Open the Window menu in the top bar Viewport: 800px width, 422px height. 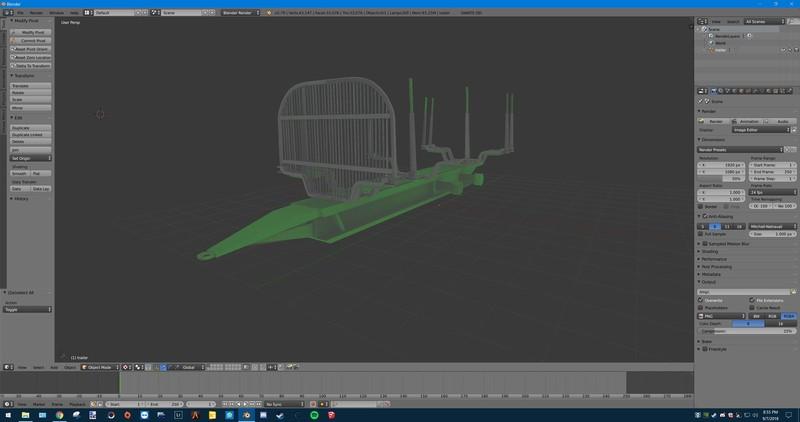[56, 13]
